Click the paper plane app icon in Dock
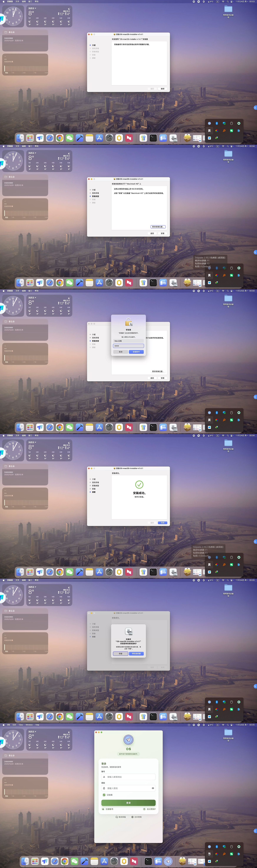The height and width of the screenshot is (868, 257). pos(168,861)
